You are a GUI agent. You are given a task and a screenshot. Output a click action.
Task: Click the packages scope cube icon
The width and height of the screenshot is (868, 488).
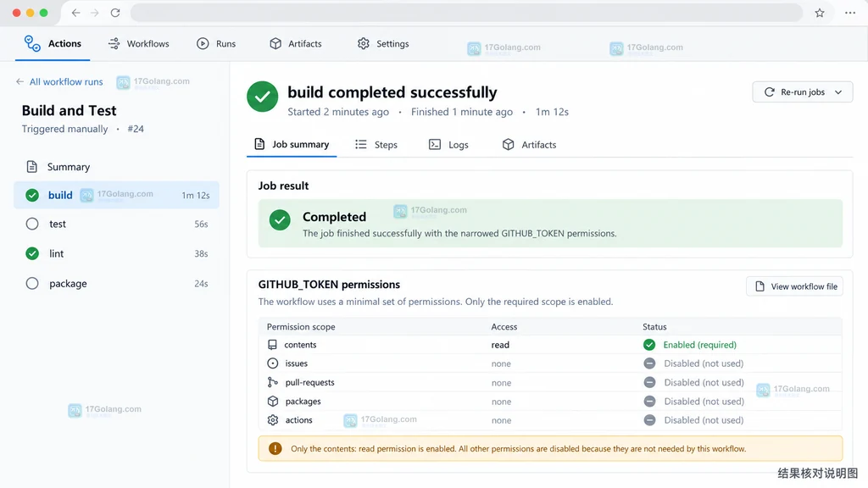(272, 401)
